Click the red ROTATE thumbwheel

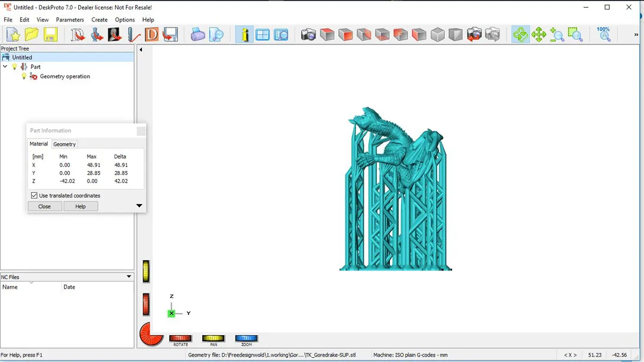180,338
